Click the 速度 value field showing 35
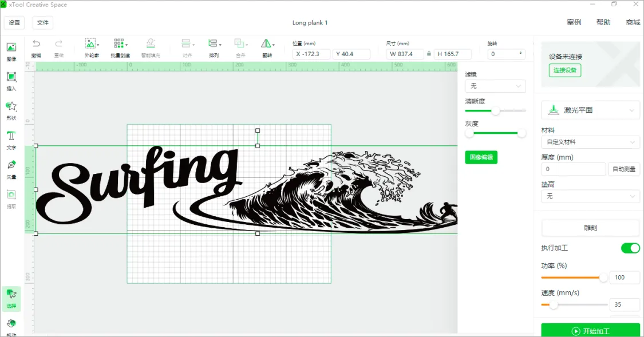The height and width of the screenshot is (337, 644). tap(625, 304)
